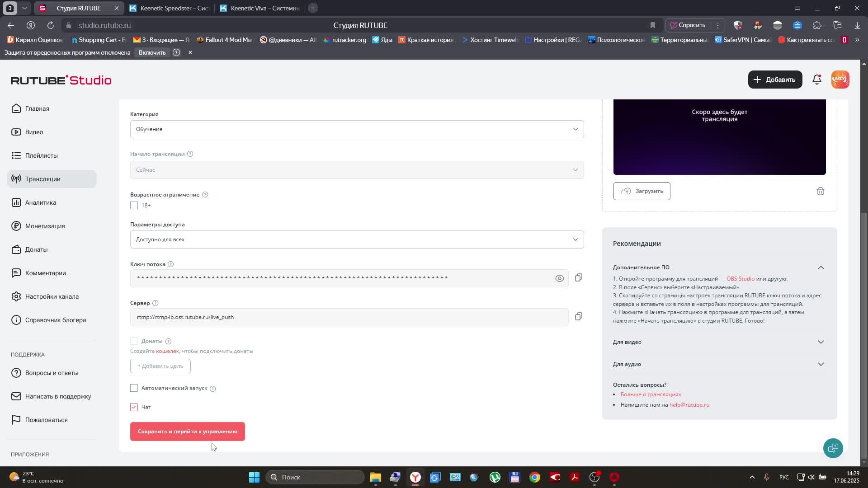Image resolution: width=868 pixels, height=488 pixels.
Task: Expand the Для видео section
Action: pos(821,342)
